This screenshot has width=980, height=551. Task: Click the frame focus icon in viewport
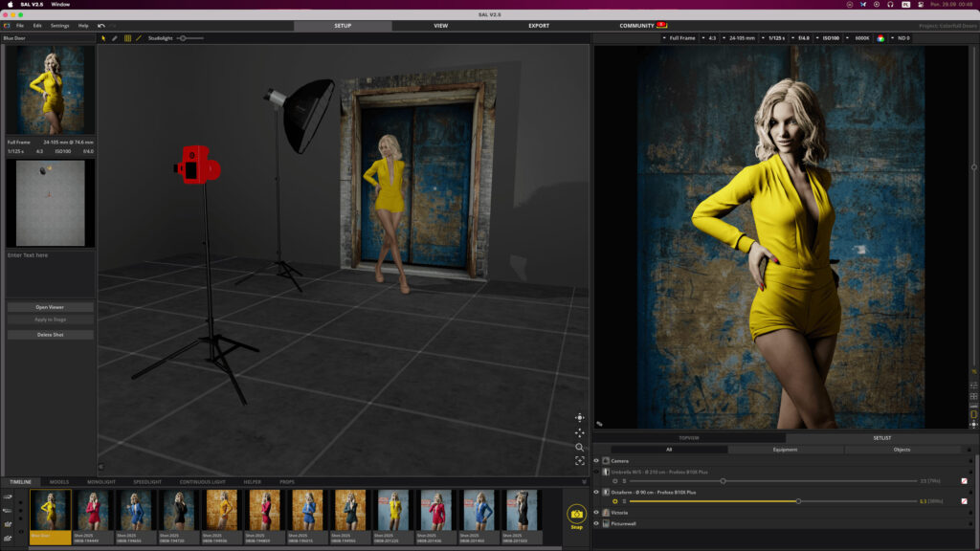click(580, 461)
